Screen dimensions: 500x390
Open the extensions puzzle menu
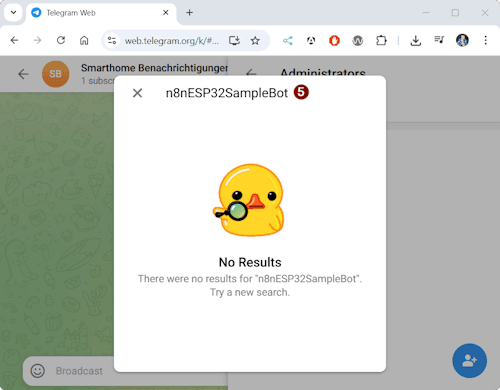pos(381,41)
